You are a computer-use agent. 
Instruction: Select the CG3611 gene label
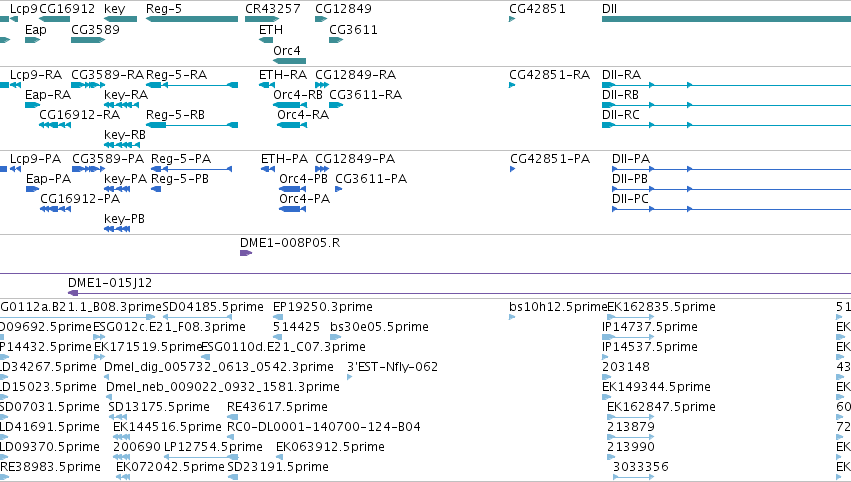(x=353, y=29)
